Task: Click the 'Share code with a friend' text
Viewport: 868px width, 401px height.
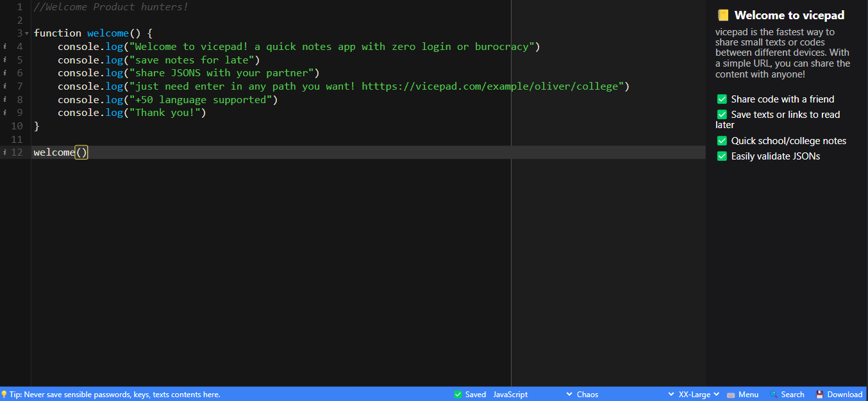Action: click(x=783, y=99)
